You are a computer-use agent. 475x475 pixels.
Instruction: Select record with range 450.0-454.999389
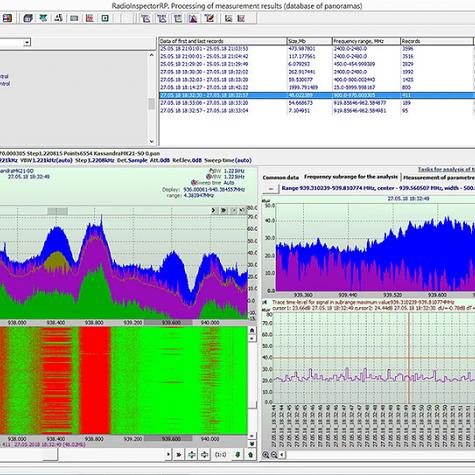pyautogui.click(x=316, y=64)
